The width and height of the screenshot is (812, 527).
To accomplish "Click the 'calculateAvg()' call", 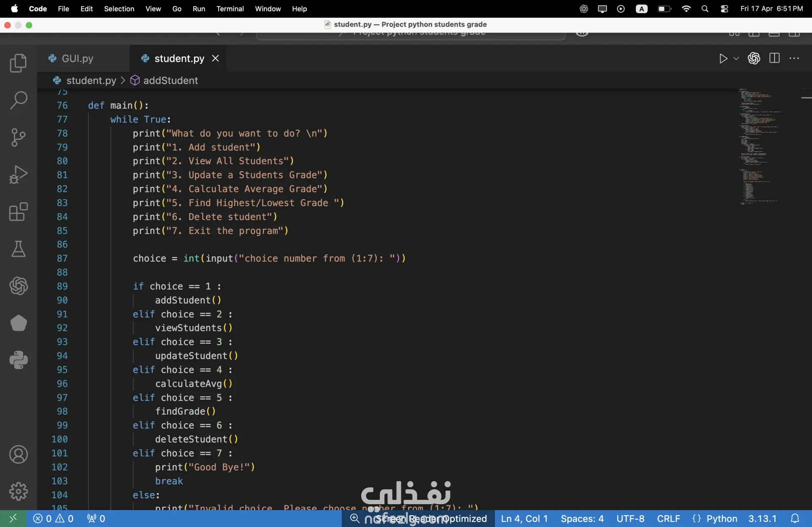I will click(194, 383).
